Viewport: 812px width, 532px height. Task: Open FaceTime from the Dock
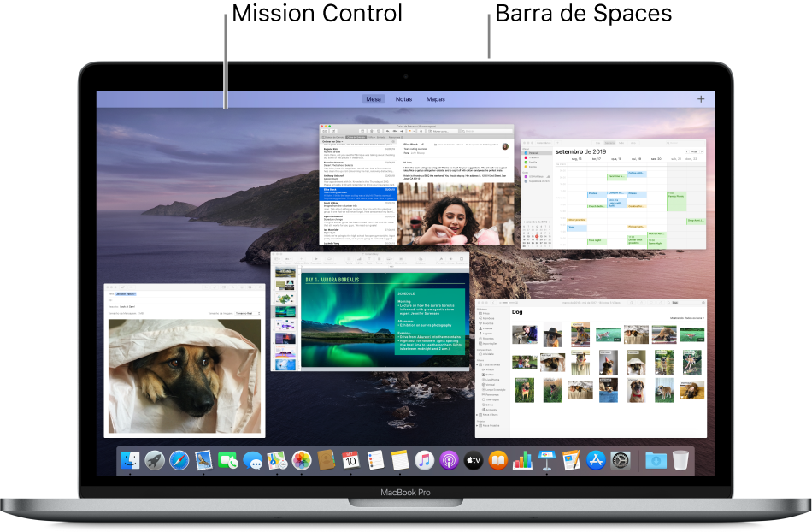[x=228, y=460]
